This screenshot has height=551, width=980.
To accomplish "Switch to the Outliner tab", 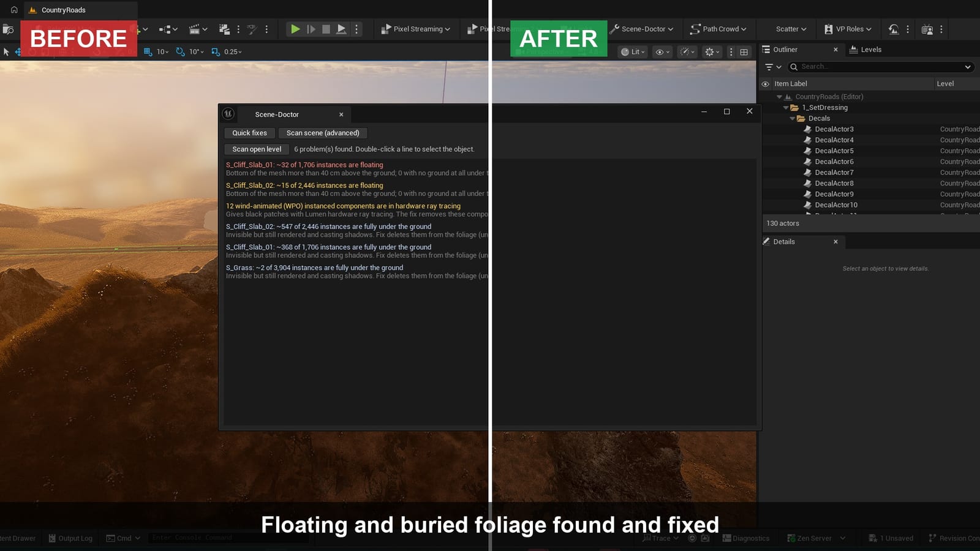I will (x=785, y=50).
